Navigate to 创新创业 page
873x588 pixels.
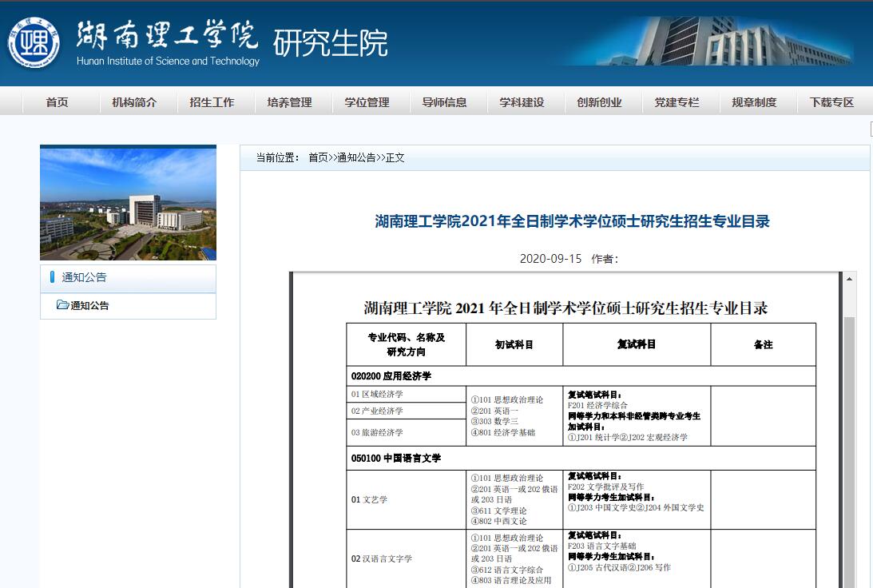tap(599, 102)
